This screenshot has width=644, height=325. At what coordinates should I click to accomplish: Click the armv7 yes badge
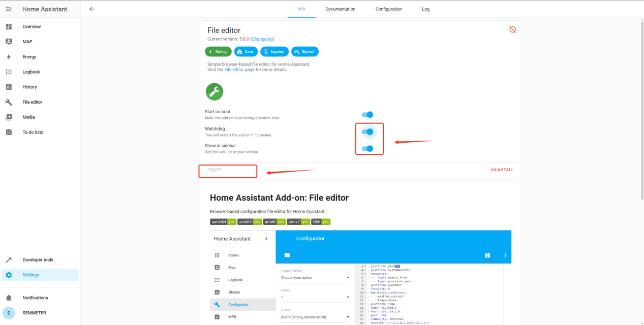click(x=298, y=222)
